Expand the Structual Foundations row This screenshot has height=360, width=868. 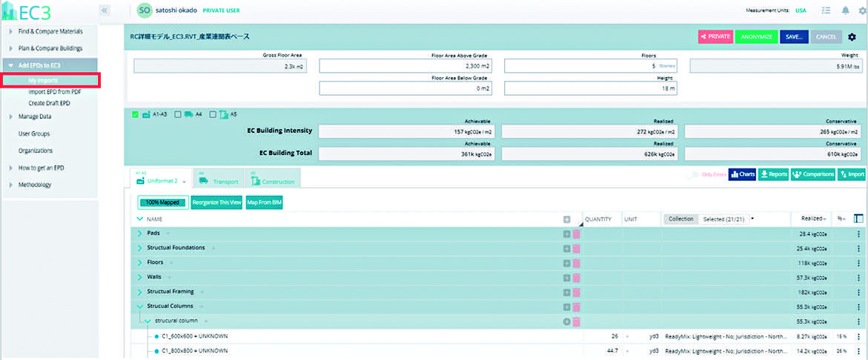[x=139, y=248]
